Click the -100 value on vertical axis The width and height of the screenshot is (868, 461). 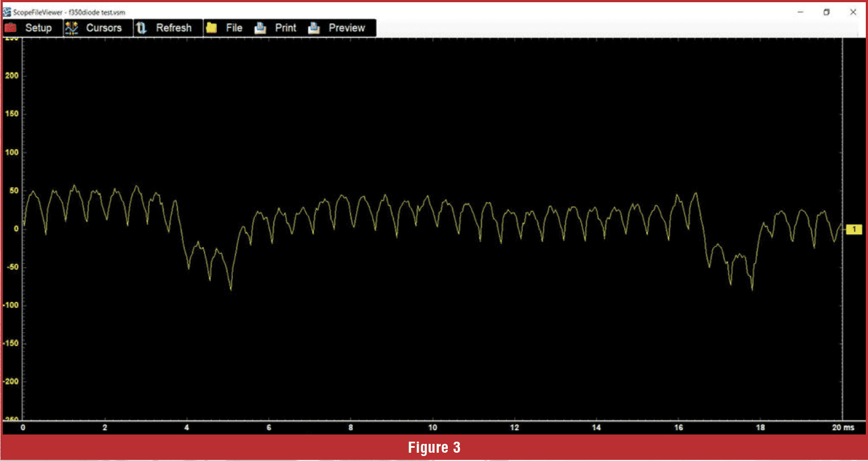pos(11,305)
